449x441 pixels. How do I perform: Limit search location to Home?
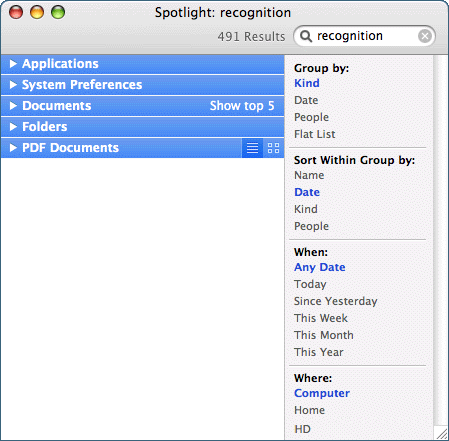(309, 410)
